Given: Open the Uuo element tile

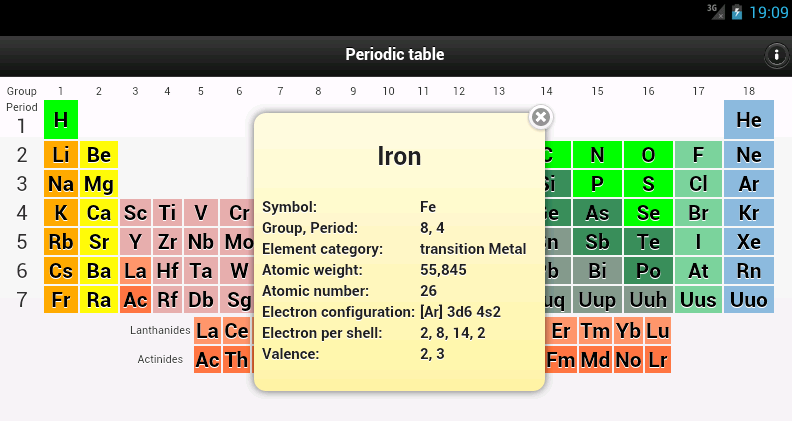Looking at the screenshot, I should 749,300.
